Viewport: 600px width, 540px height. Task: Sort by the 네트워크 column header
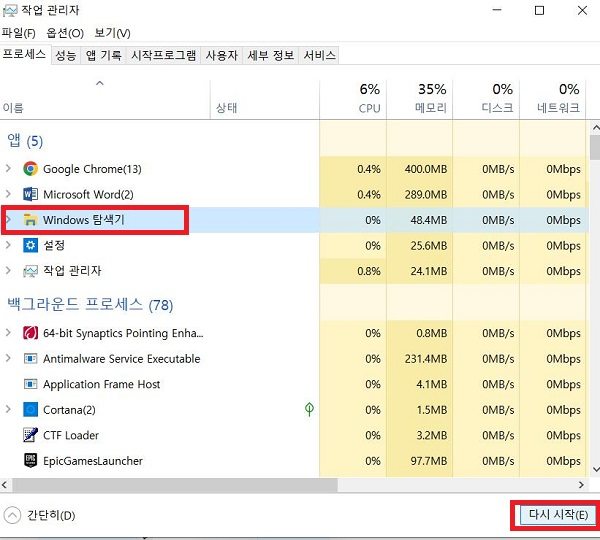tap(553, 100)
